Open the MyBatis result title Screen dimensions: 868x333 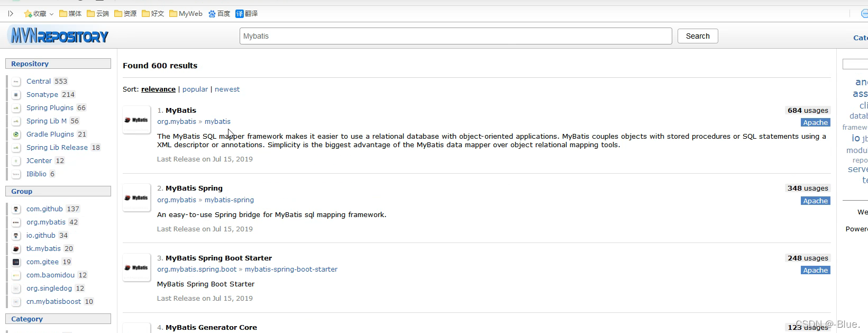tap(181, 111)
